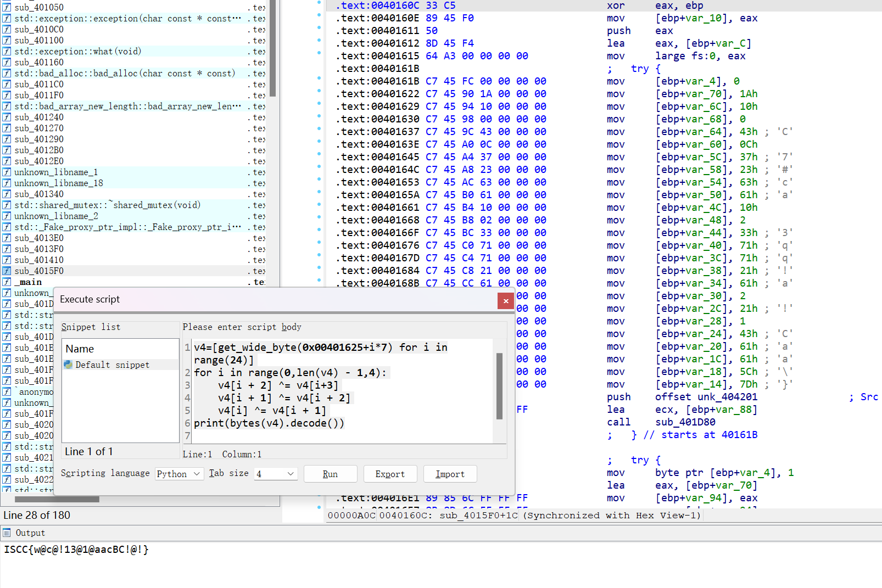This screenshot has height=588, width=882.
Task: Jump to sub_401D80 in the call instruction
Action: (685, 422)
